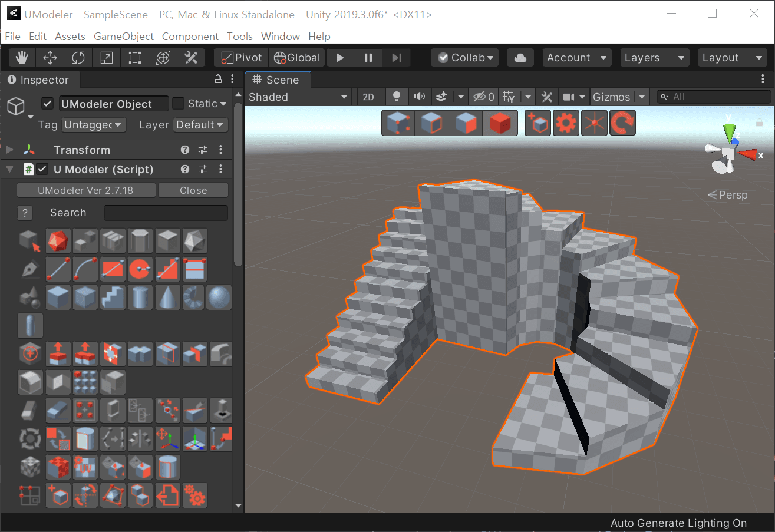Open the Layers dropdown
The height and width of the screenshot is (532, 775).
(x=654, y=58)
